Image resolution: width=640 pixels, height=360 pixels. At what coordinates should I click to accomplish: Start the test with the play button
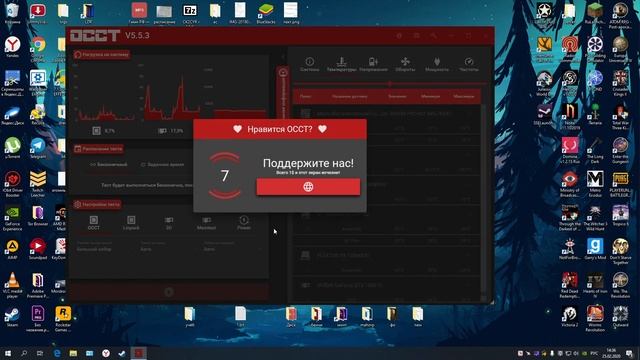point(169,291)
